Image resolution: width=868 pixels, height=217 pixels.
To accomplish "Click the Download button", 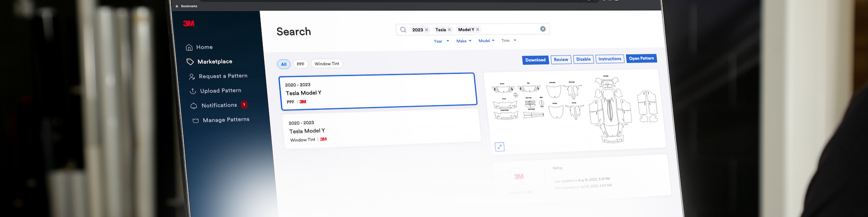I will pyautogui.click(x=535, y=60).
